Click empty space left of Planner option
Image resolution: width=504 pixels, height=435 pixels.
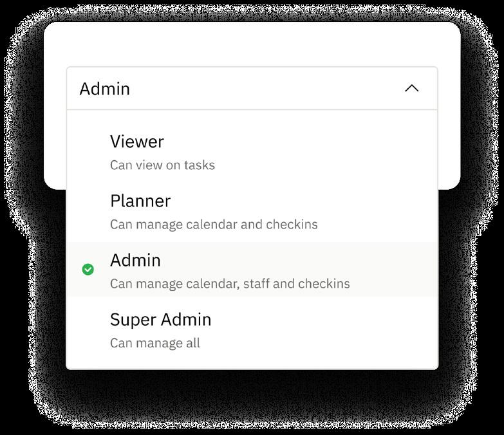coord(88,212)
